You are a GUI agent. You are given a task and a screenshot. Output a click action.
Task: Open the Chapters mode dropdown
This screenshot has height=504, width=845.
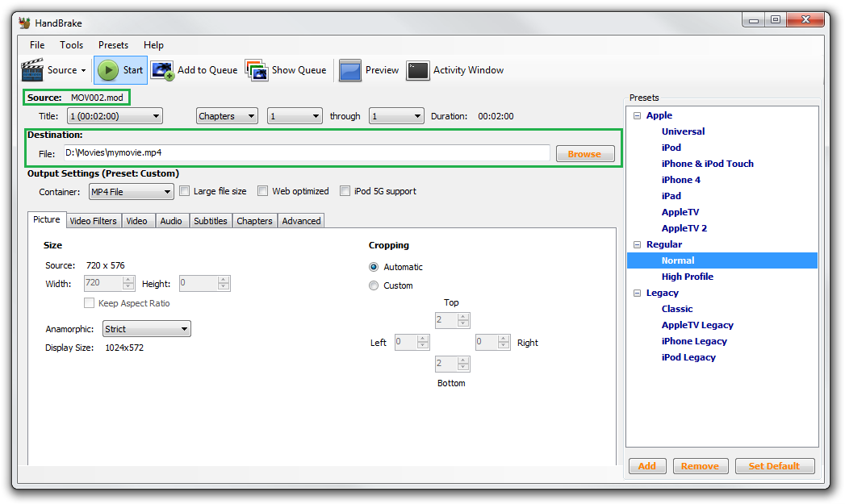(x=227, y=116)
